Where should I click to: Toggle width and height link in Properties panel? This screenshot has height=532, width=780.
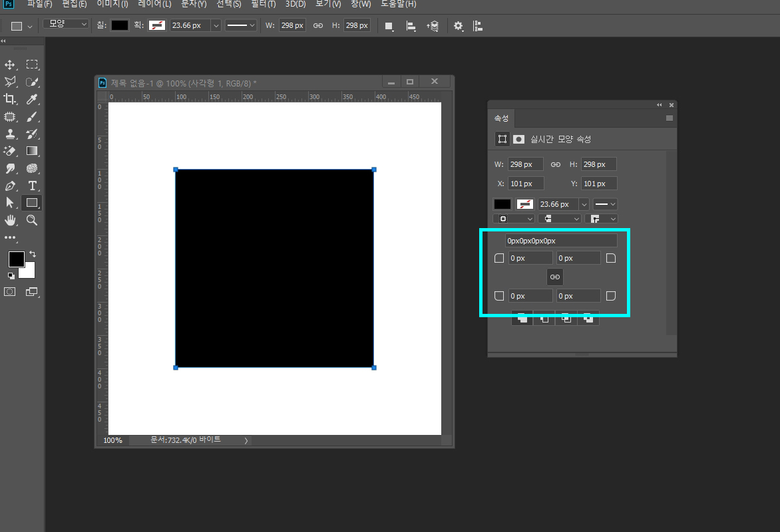[556, 164]
